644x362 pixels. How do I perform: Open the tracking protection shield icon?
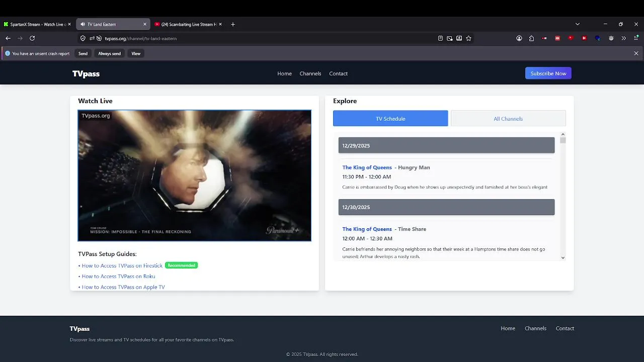(83, 38)
